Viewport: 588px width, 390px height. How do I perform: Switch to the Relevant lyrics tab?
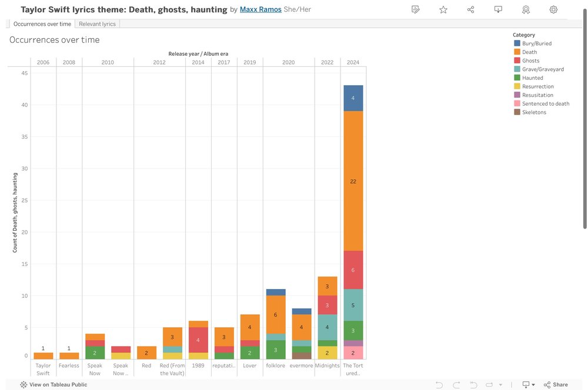tap(98, 23)
